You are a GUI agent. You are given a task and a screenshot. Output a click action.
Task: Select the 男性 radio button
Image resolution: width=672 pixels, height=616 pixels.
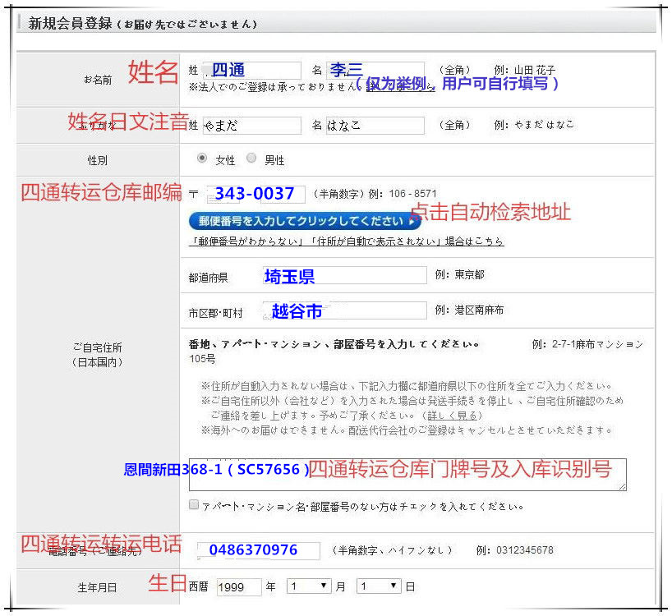click(251, 158)
